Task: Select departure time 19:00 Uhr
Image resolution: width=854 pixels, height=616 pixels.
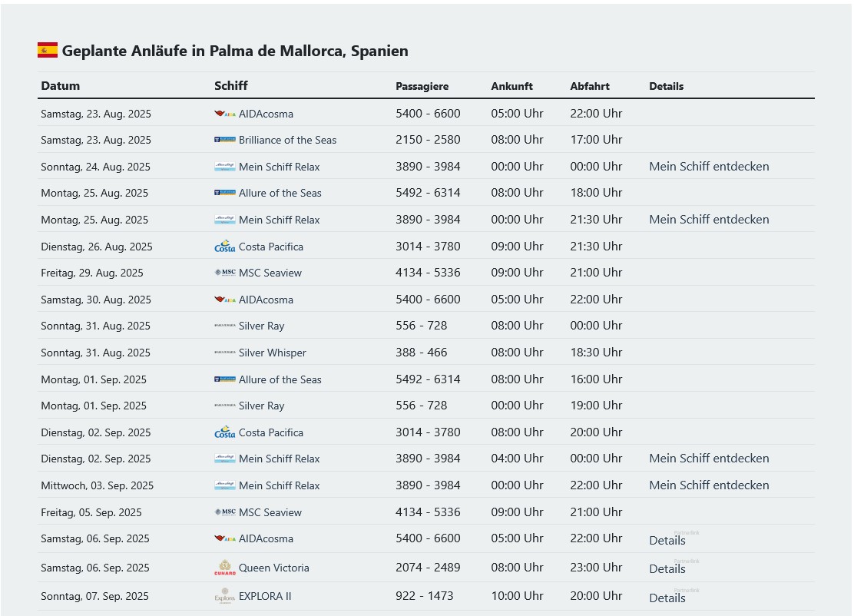Action: pyautogui.click(x=597, y=406)
